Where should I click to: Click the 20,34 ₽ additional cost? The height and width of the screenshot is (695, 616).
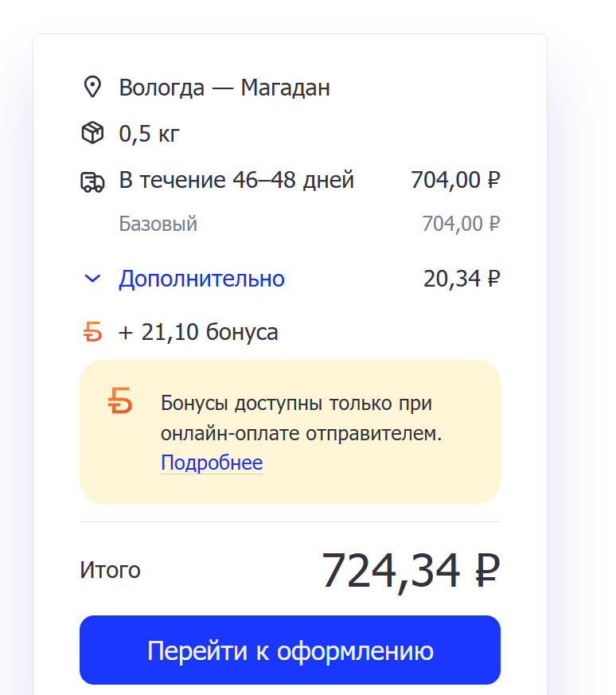pos(462,279)
